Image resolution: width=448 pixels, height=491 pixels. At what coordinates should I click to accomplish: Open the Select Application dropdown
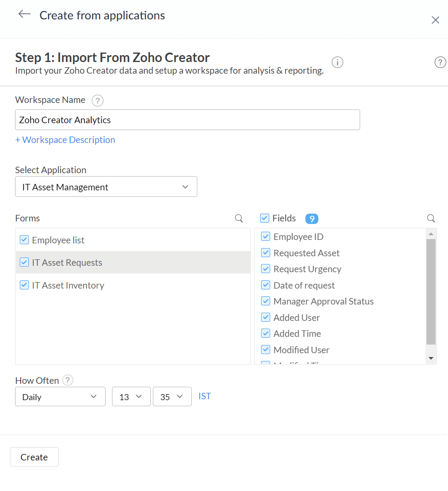[x=106, y=187]
